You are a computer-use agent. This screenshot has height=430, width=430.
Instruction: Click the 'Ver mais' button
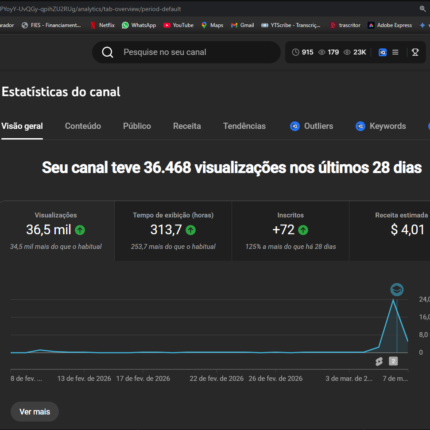tap(35, 412)
